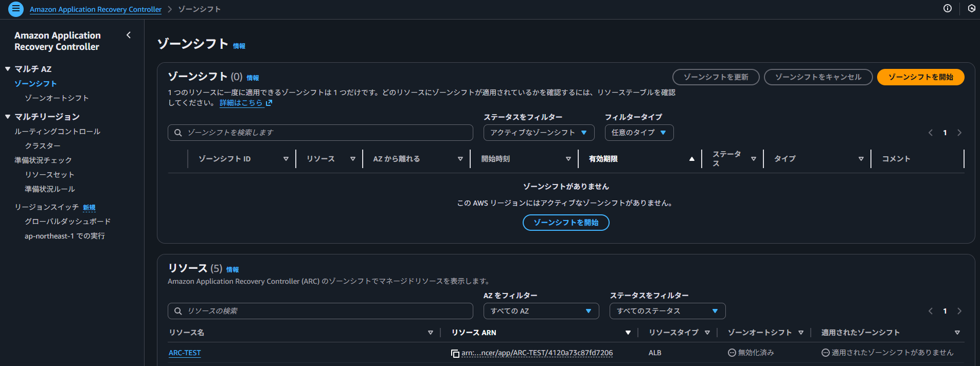Go to previous page in resources table

[931, 311]
